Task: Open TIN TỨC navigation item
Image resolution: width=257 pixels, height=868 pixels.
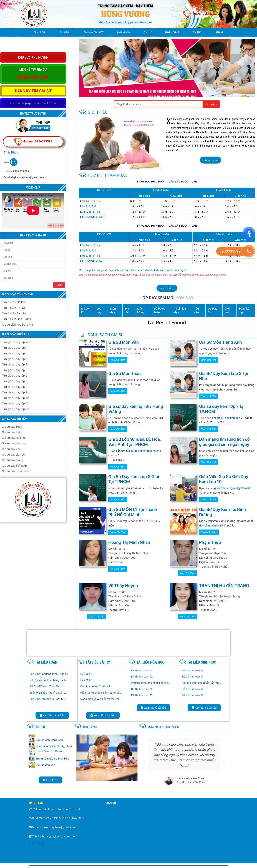Action: click(x=197, y=32)
